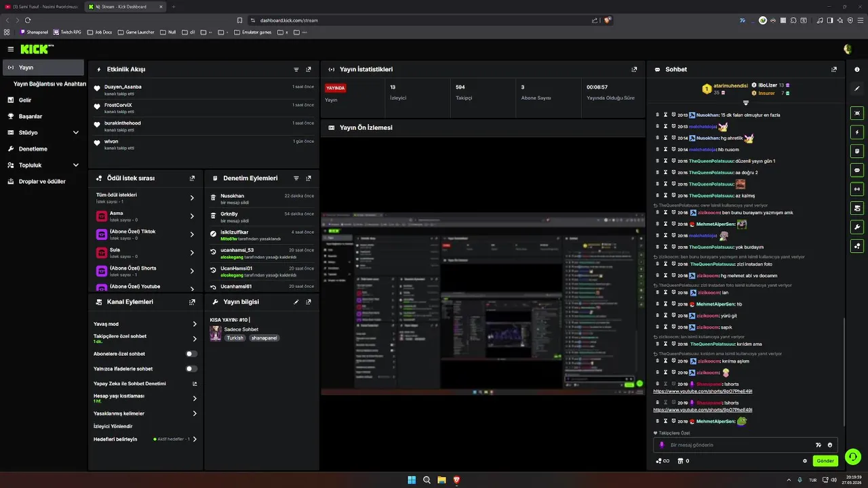Expand Takipçilere özel sohbet options

click(195, 339)
